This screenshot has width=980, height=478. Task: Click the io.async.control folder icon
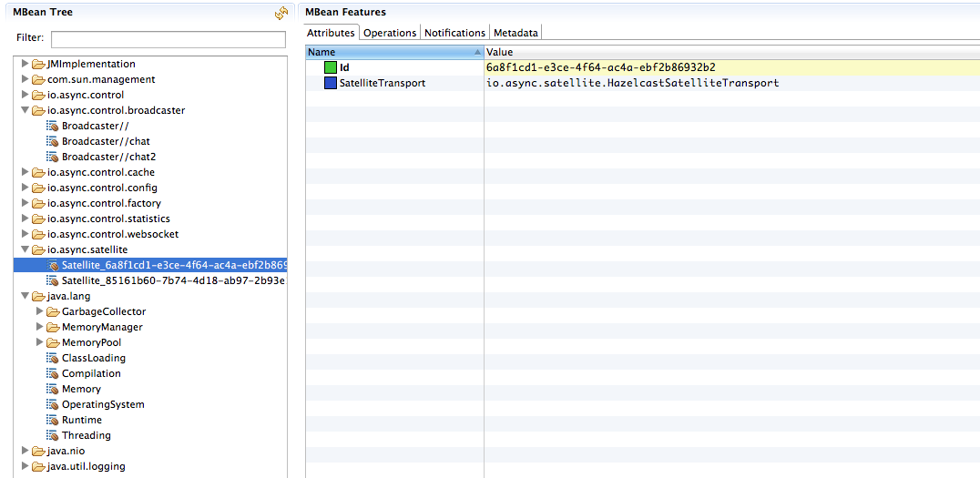(x=39, y=95)
